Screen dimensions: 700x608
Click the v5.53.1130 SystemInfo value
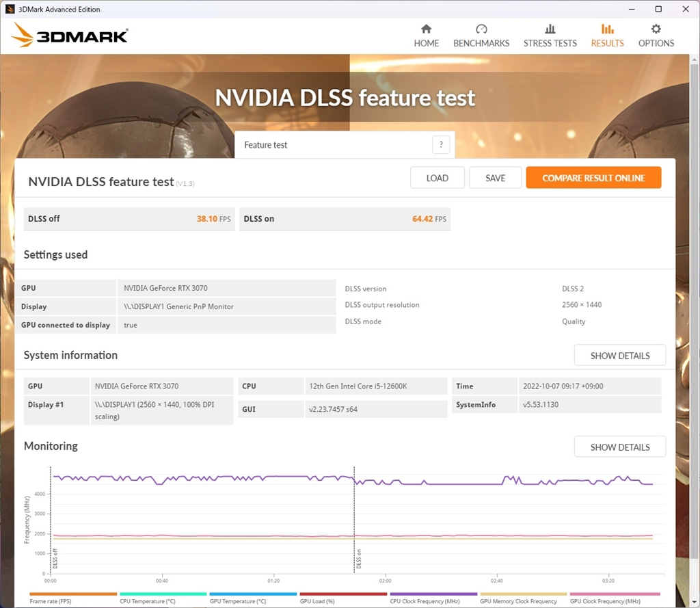(541, 405)
